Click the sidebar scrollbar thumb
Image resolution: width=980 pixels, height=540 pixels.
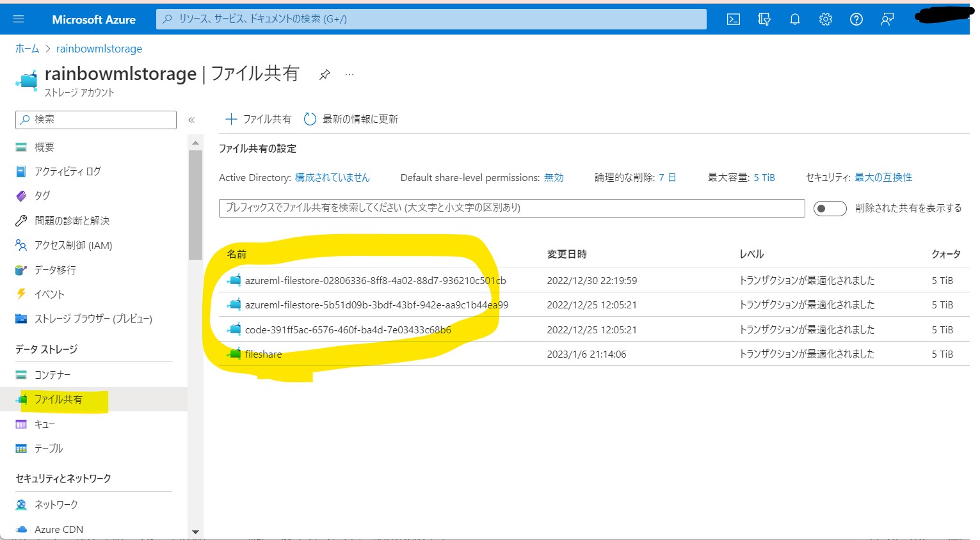[x=195, y=205]
